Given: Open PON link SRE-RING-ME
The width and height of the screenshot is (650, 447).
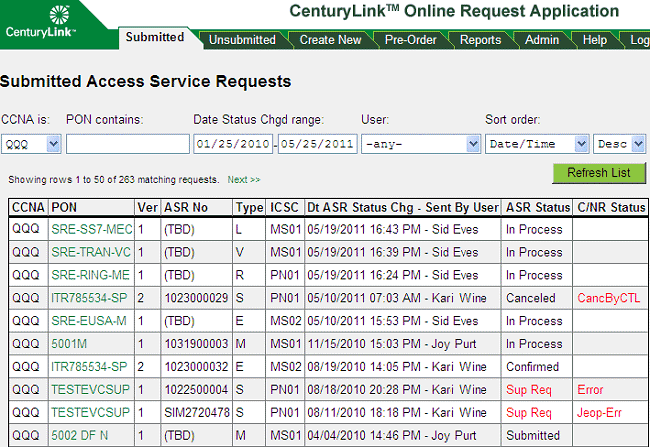Looking at the screenshot, I should [90, 275].
